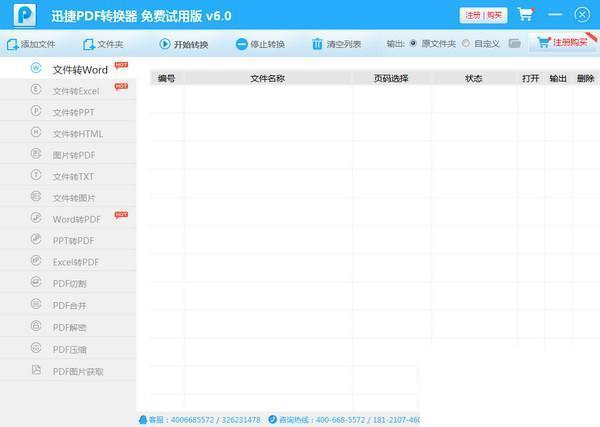
Task: Click the icon beside 文件转图片
Action: click(36, 197)
